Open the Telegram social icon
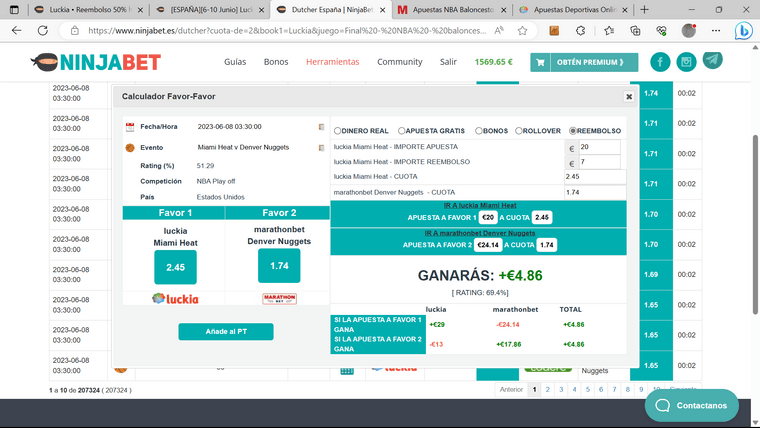 point(712,60)
